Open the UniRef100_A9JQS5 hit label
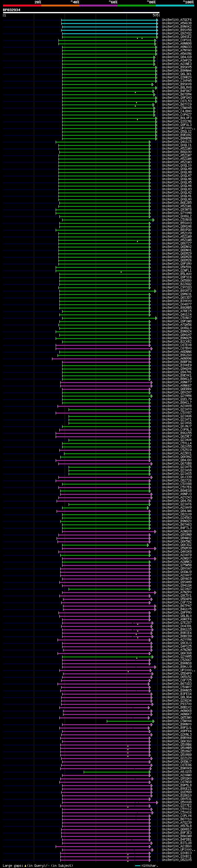Screen dimensions: 197x868 click(177, 772)
